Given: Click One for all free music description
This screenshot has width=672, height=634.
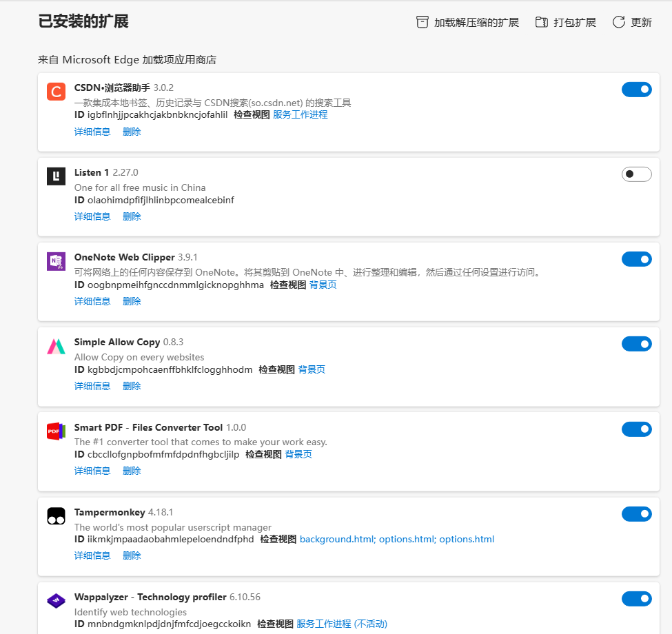Looking at the screenshot, I should click(140, 187).
